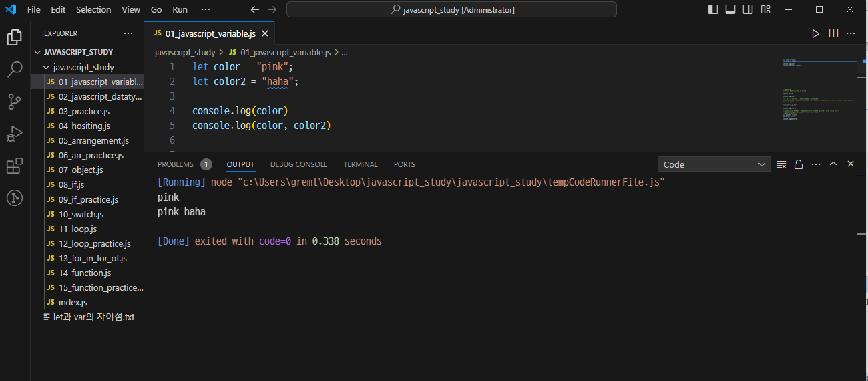Open 11_loop.js file
The height and width of the screenshot is (381, 868).
coord(87,229)
